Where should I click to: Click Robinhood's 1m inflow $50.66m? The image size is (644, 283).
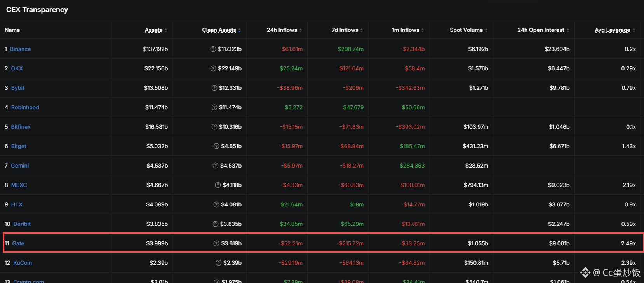coord(413,107)
